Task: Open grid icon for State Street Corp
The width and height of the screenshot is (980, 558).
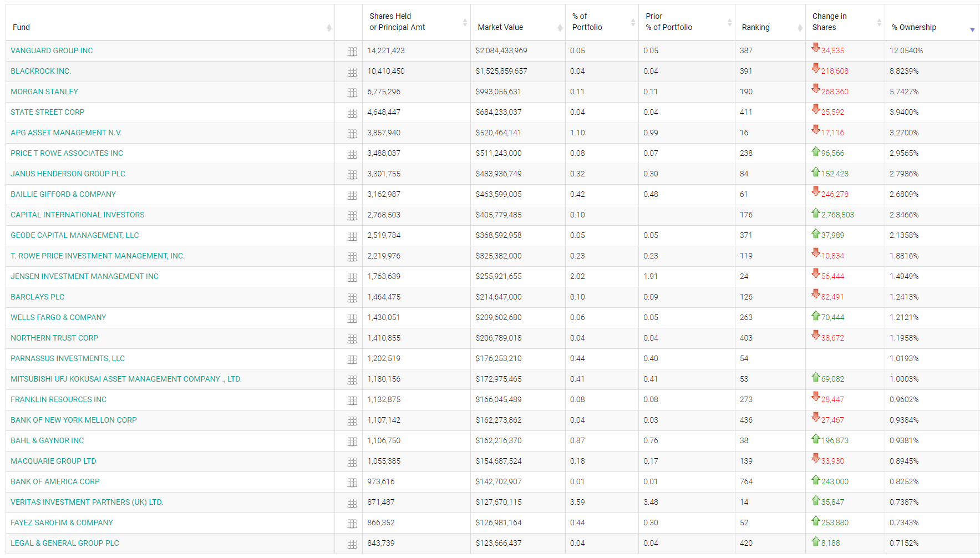Action: (352, 113)
